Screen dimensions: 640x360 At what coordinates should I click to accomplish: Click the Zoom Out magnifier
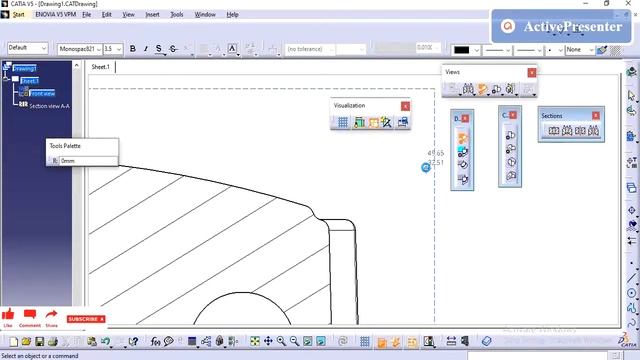click(294, 341)
